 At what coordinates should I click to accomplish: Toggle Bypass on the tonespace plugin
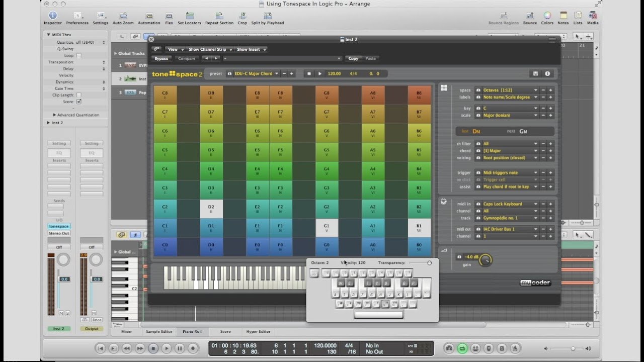[x=162, y=58]
